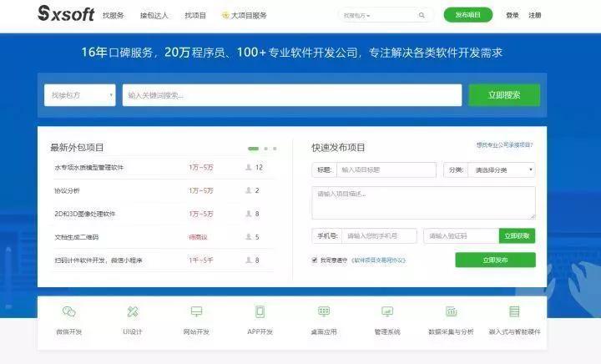Expand the header 找接包方 search selector
Image resolution: width=601 pixels, height=364 pixels.
(x=357, y=16)
